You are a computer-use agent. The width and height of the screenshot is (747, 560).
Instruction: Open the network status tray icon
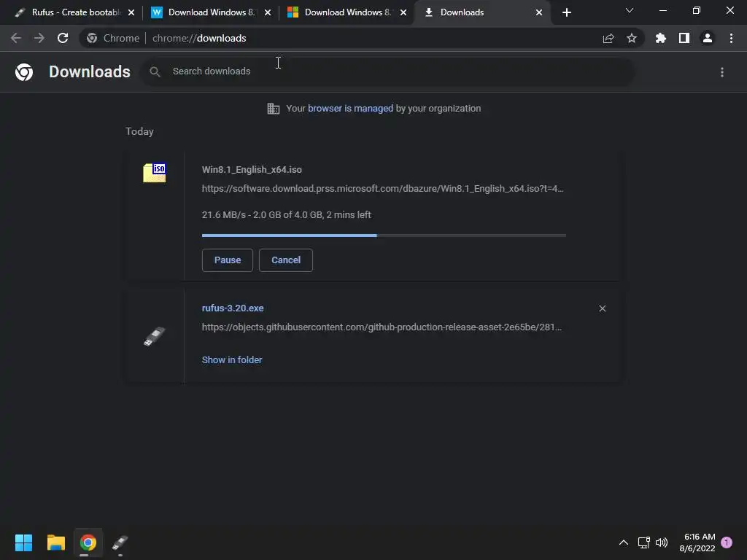pyautogui.click(x=643, y=542)
